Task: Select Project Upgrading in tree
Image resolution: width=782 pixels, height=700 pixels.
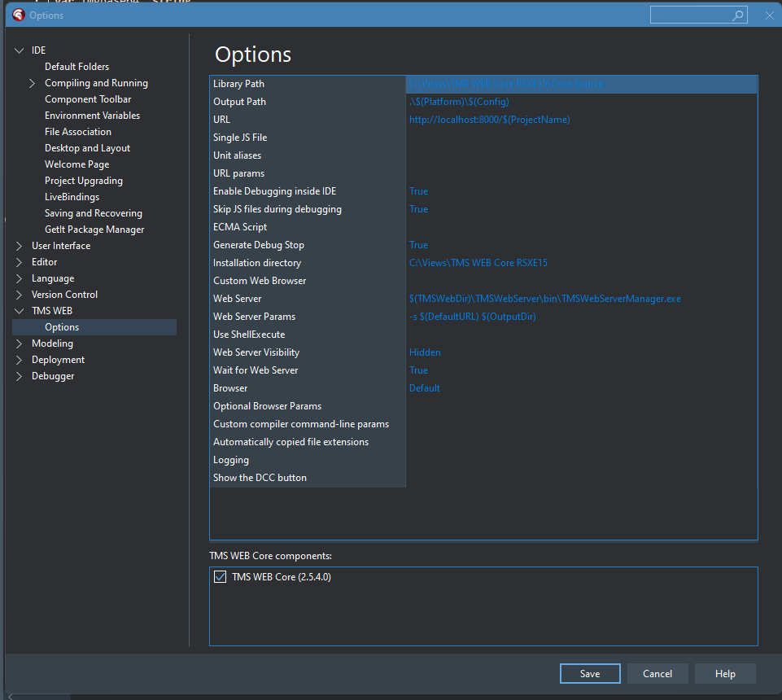Action: coord(84,181)
